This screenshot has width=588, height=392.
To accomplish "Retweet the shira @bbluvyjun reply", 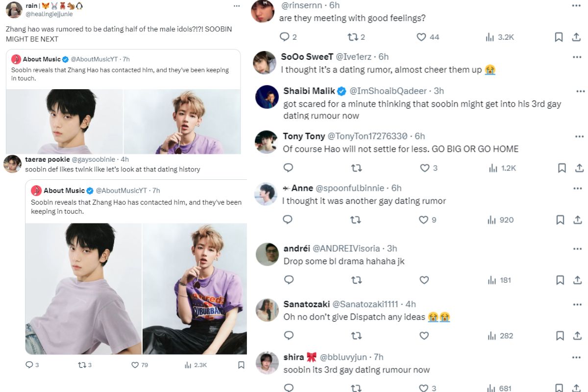I will point(356,389).
